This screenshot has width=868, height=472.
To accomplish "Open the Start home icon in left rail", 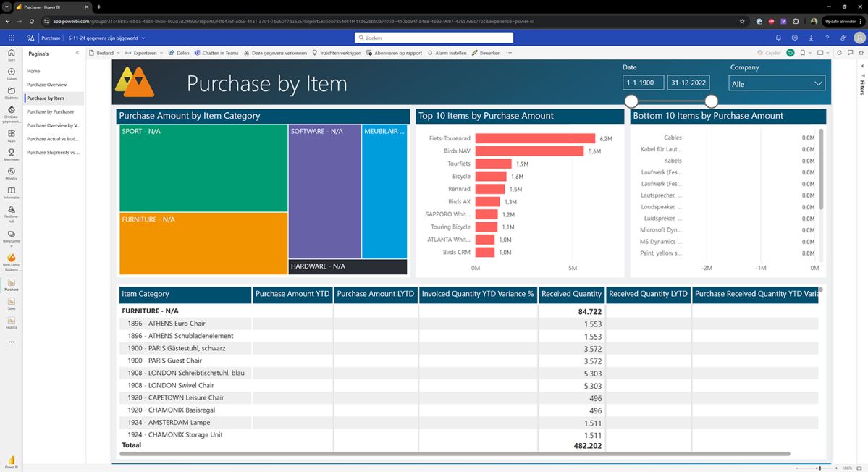I will tap(12, 53).
